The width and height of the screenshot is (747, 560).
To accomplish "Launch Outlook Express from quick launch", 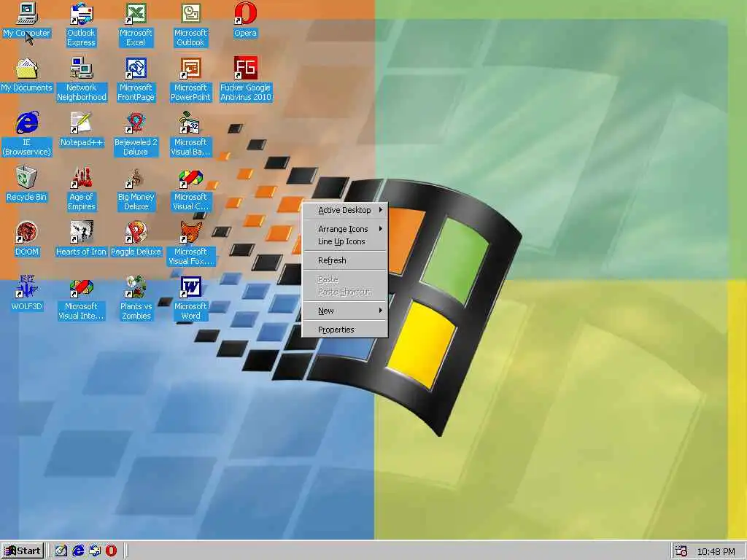I will click(x=95, y=551).
